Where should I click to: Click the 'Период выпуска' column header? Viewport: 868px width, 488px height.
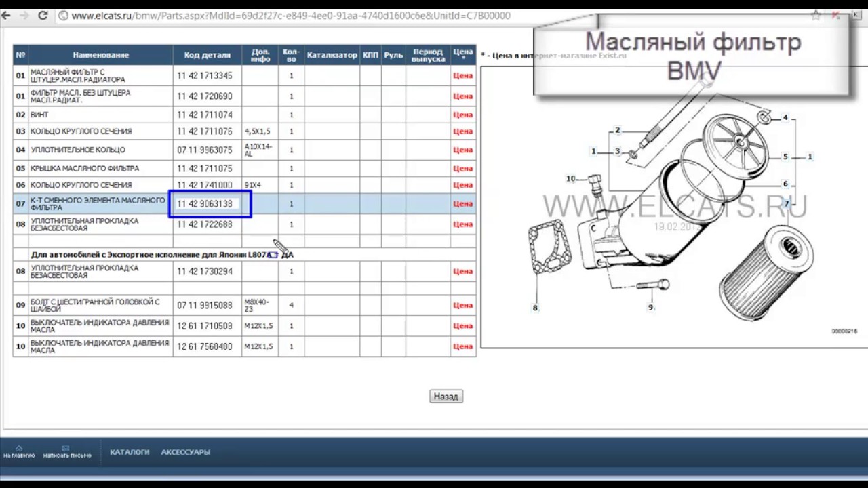click(x=429, y=55)
